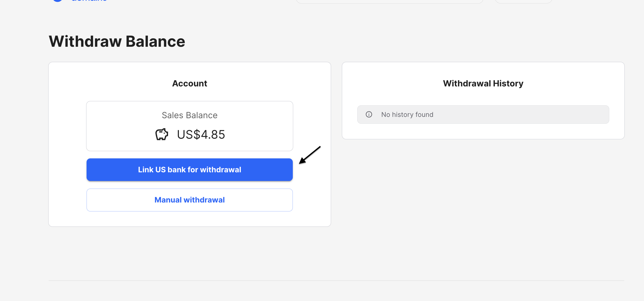Click the Withdrawal History title
The height and width of the screenshot is (301, 644).
[483, 84]
